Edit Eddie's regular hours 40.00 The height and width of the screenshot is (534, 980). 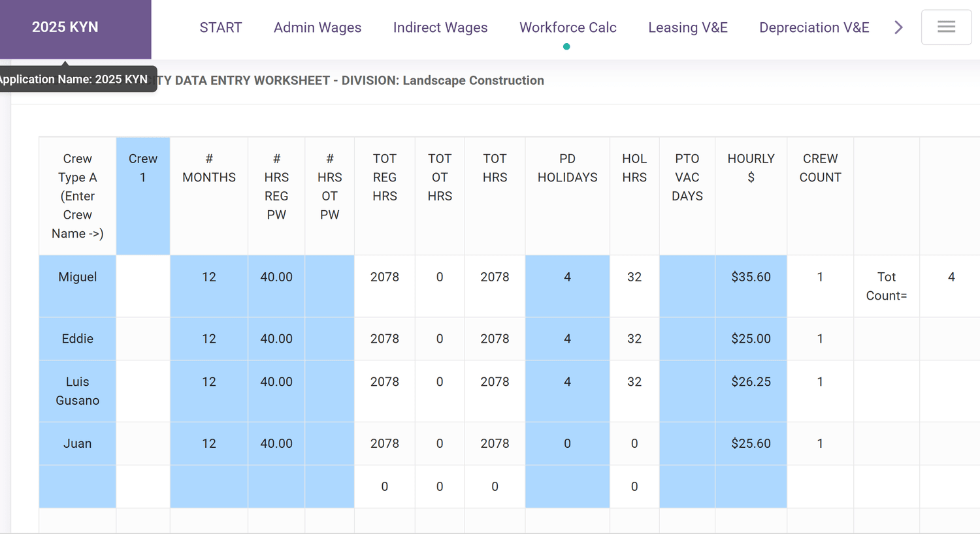click(276, 339)
